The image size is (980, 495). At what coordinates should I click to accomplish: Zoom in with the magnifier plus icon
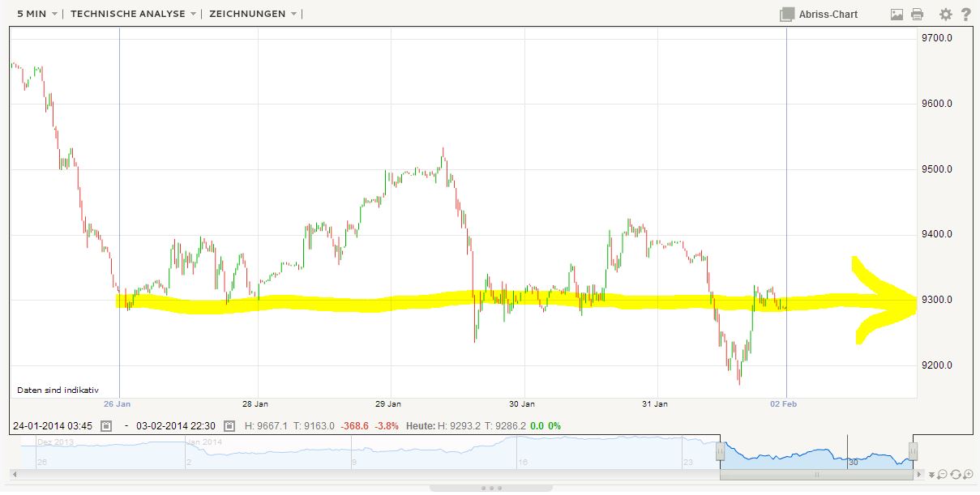(x=968, y=474)
